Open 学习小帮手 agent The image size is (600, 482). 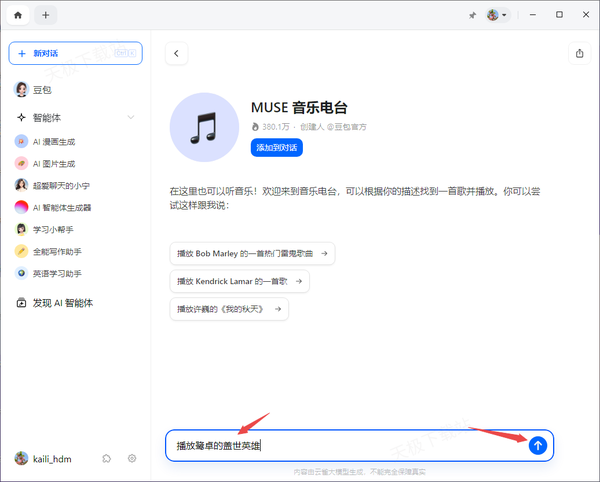coord(55,229)
